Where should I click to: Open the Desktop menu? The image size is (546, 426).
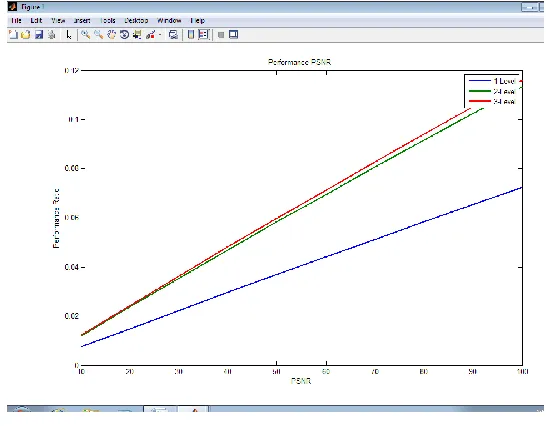coord(136,21)
